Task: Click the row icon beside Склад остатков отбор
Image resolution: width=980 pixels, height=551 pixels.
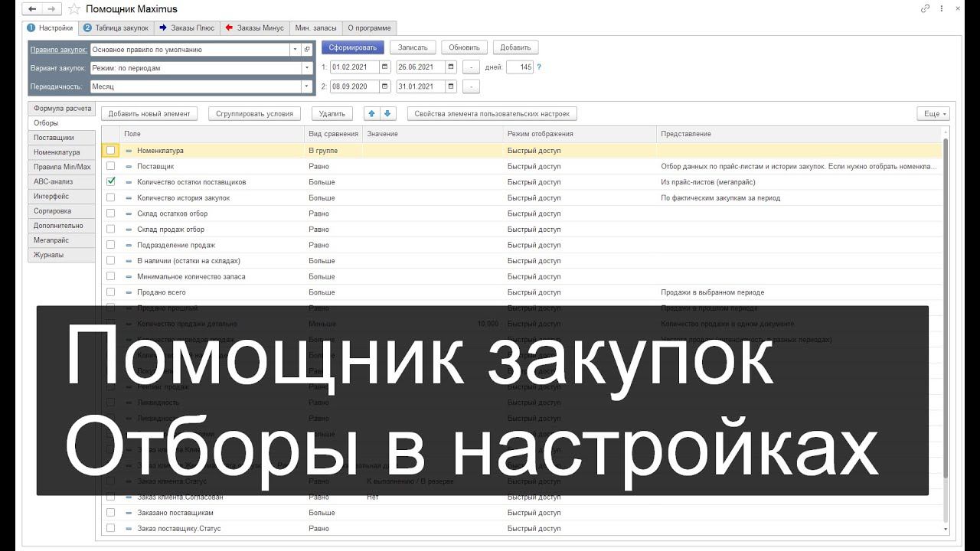Action: (x=129, y=214)
